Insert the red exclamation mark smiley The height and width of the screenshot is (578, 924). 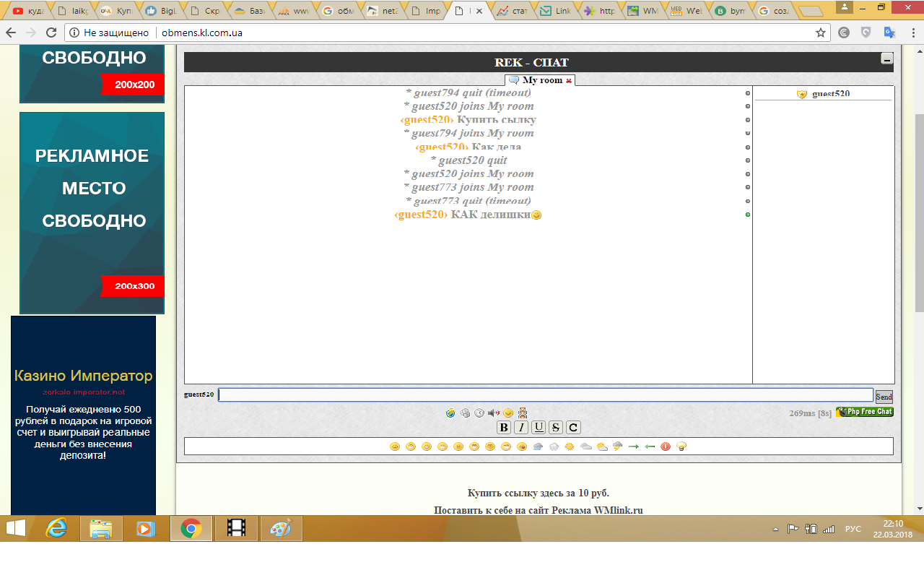pos(666,447)
